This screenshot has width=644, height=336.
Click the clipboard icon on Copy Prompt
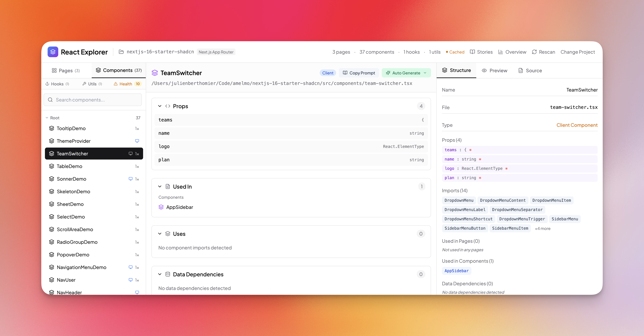click(345, 73)
